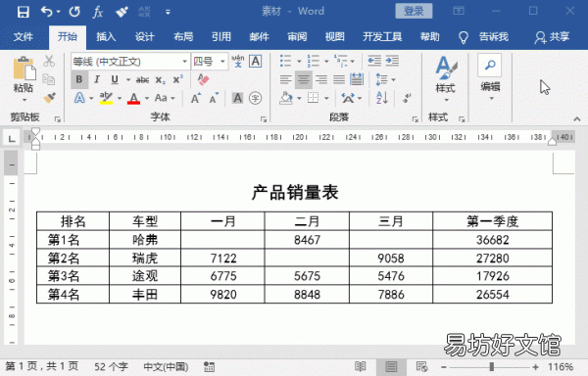The image size is (588, 376).
Task: Switch to the 开发工具 Developer tab
Action: coord(382,36)
